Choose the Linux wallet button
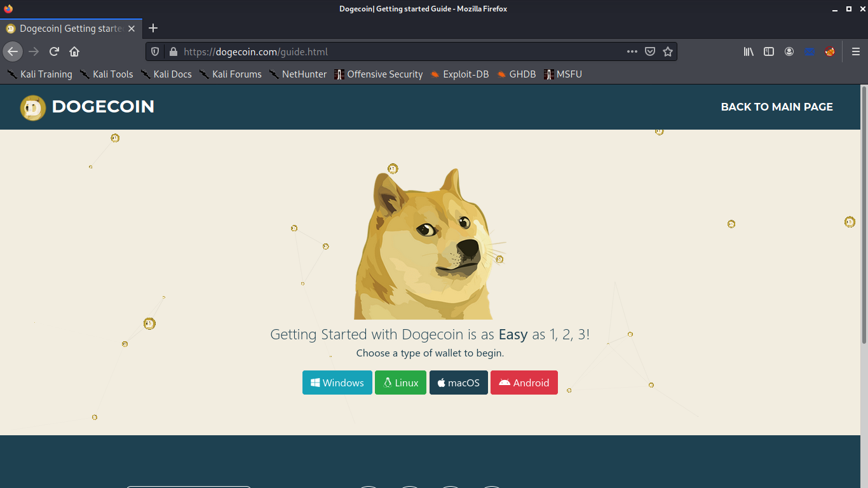This screenshot has width=868, height=488. 400,383
